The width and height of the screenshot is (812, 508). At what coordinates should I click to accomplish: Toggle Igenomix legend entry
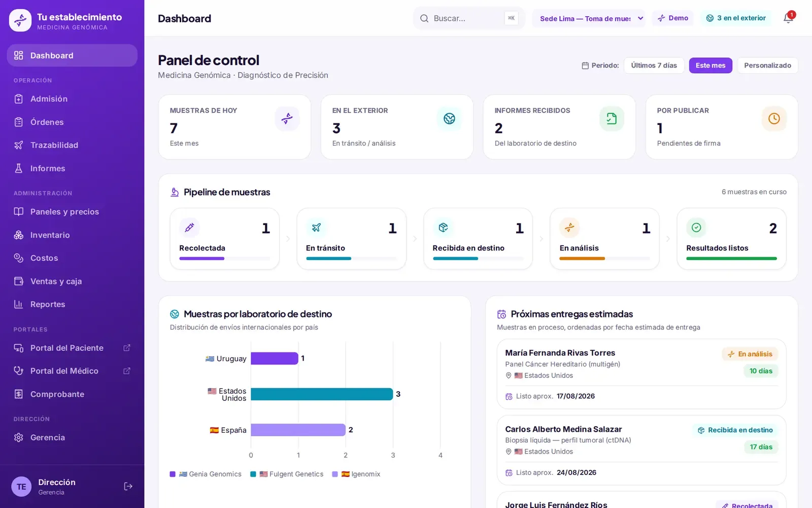click(x=356, y=474)
